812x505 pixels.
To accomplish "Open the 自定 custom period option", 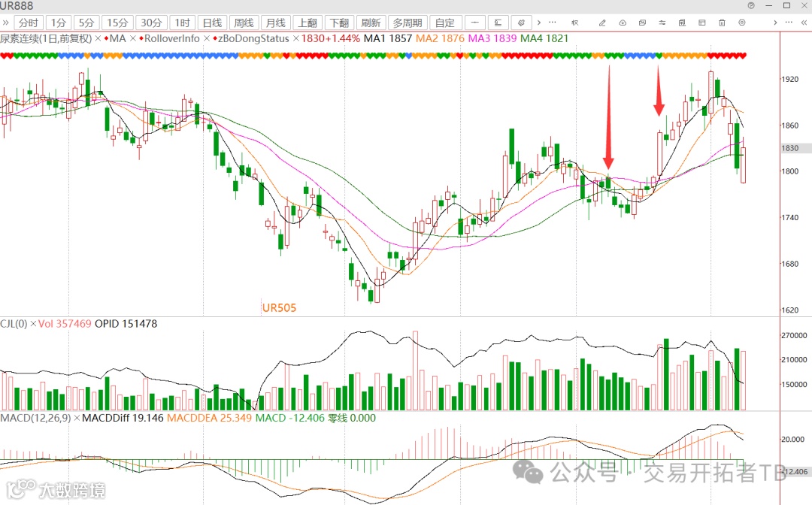I will pyautogui.click(x=445, y=23).
